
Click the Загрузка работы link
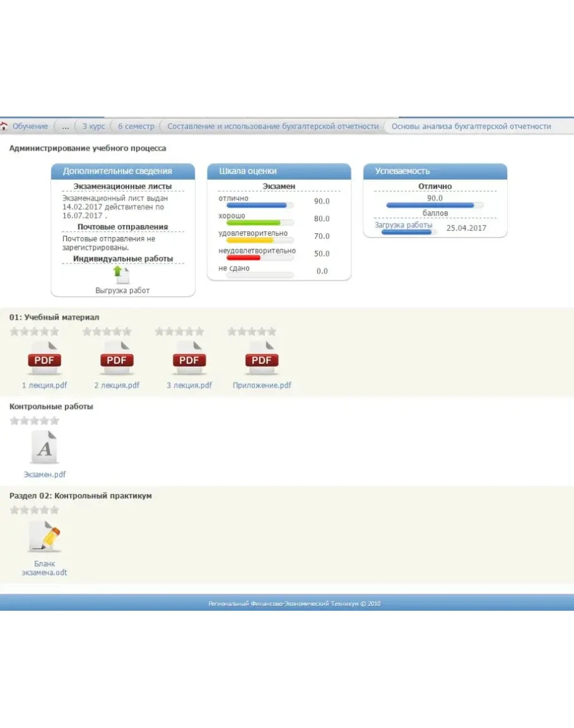(x=404, y=225)
